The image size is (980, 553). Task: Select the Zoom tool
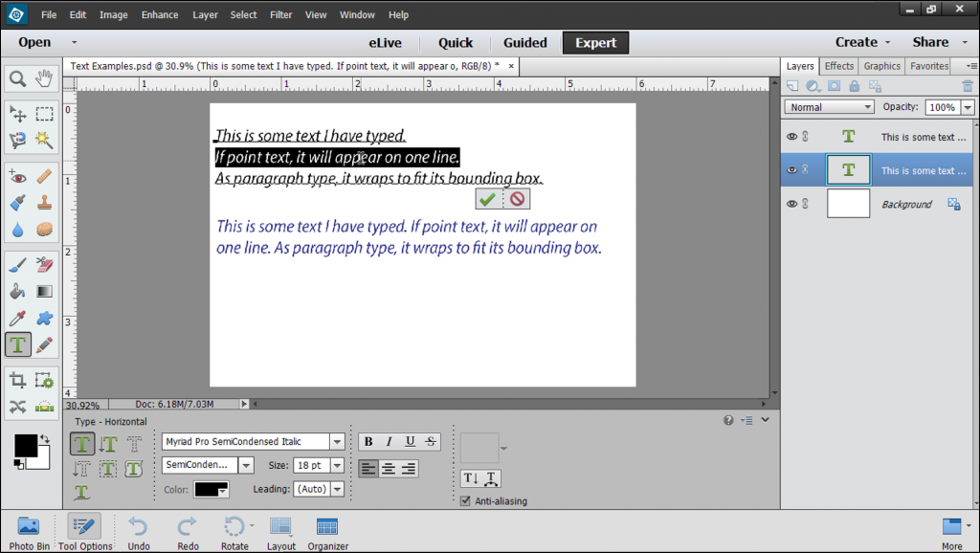[x=17, y=78]
